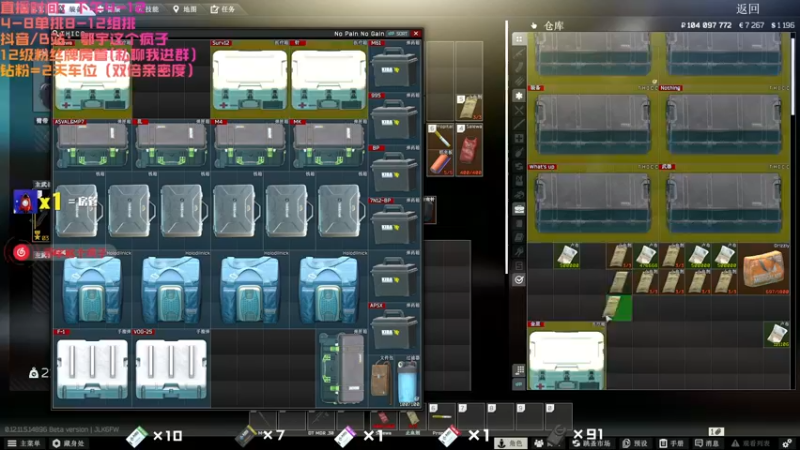Select the brown documents case
This screenshot has height=450, width=800.
point(381,381)
